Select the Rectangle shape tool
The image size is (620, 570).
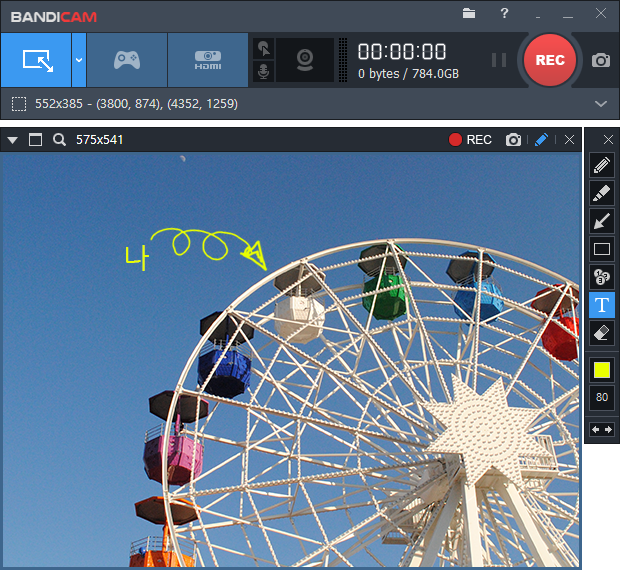pos(601,249)
